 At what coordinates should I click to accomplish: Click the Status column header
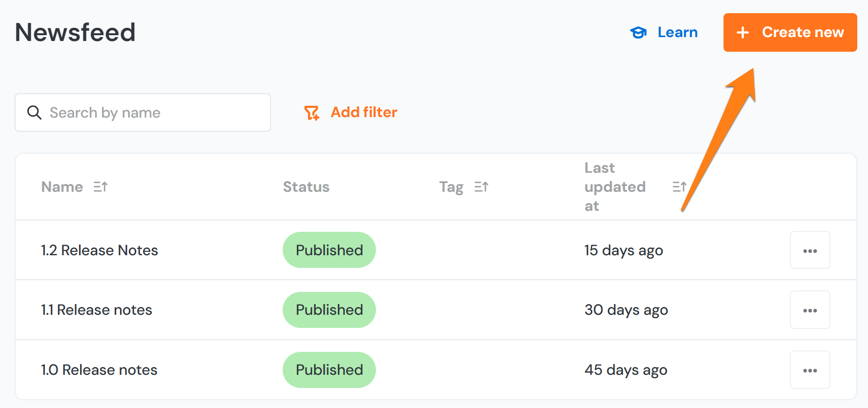pos(306,187)
